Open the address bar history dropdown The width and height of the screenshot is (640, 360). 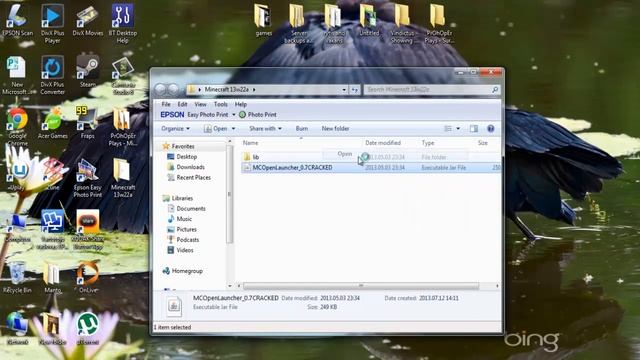[344, 89]
